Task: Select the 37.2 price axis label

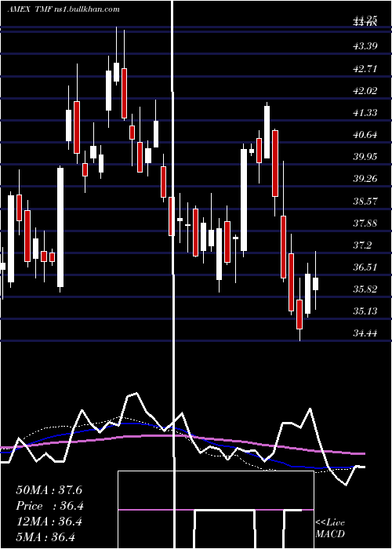Action: [x=362, y=245]
